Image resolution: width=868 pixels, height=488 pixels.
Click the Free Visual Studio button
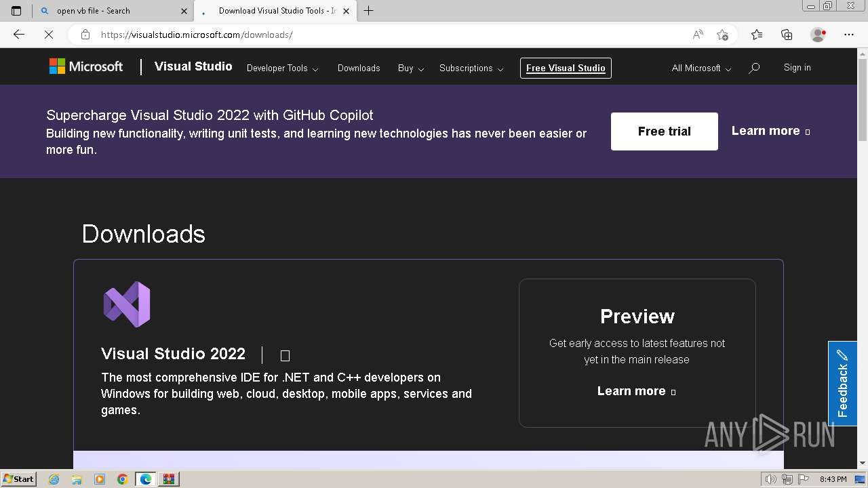coord(566,68)
